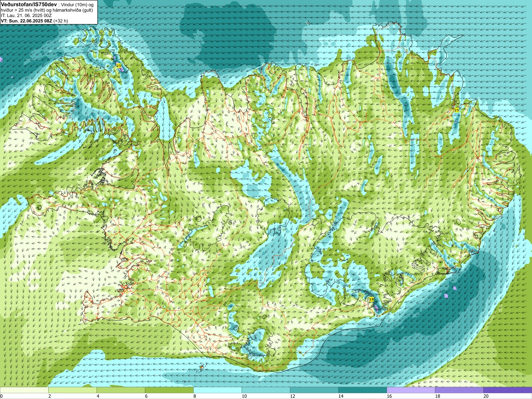
Task: Click the legend value '6'
Action: click(146, 396)
